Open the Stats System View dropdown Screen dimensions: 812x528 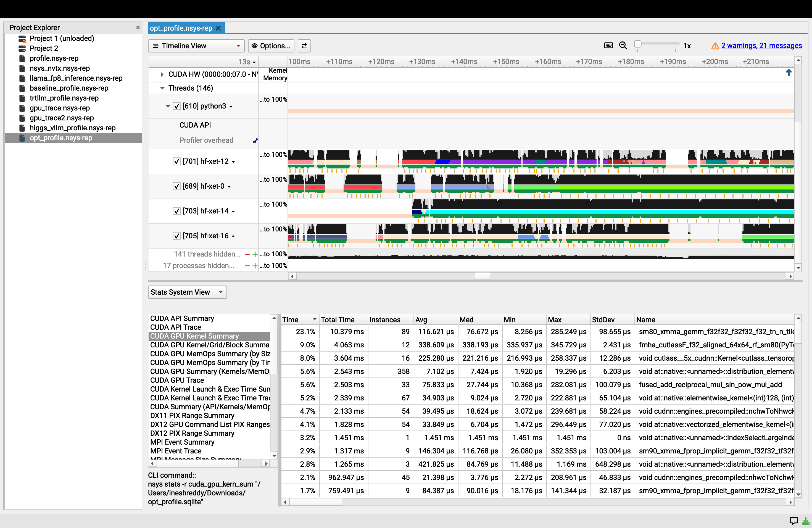tap(187, 292)
